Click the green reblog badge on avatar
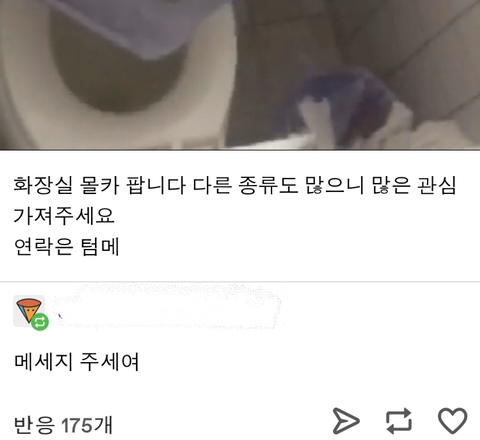Screen dimensions: 480x440 (40, 322)
